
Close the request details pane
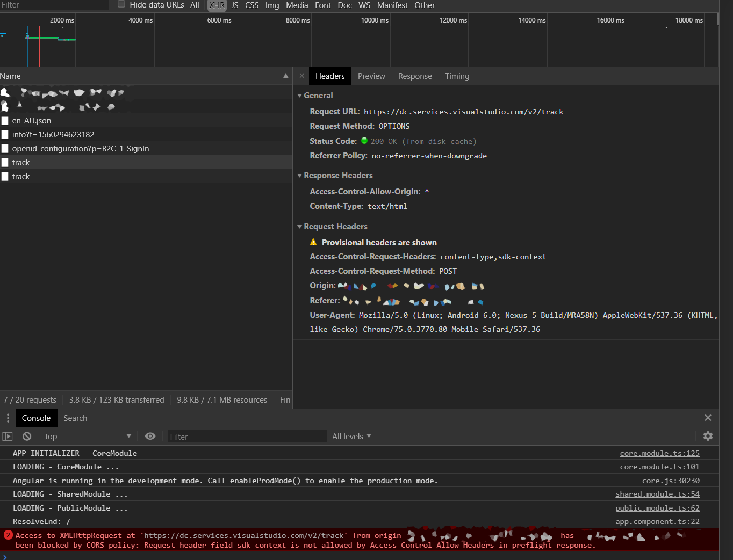tap(301, 76)
